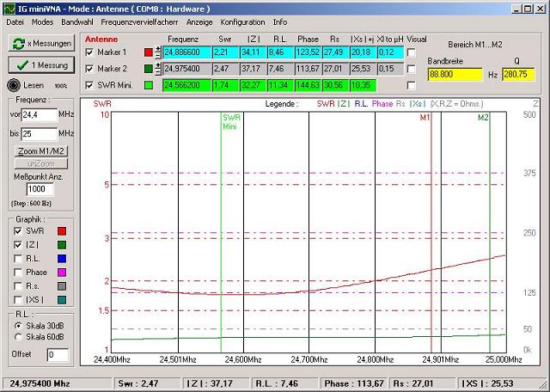The image size is (550, 392).
Task: Click the blue R.L. graph color box
Action: pos(61,258)
